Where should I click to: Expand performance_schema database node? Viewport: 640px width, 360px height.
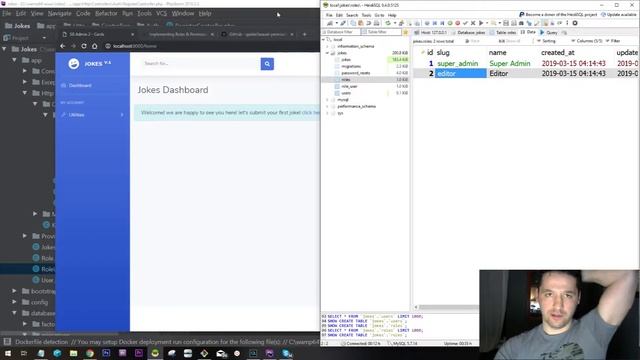(327, 107)
